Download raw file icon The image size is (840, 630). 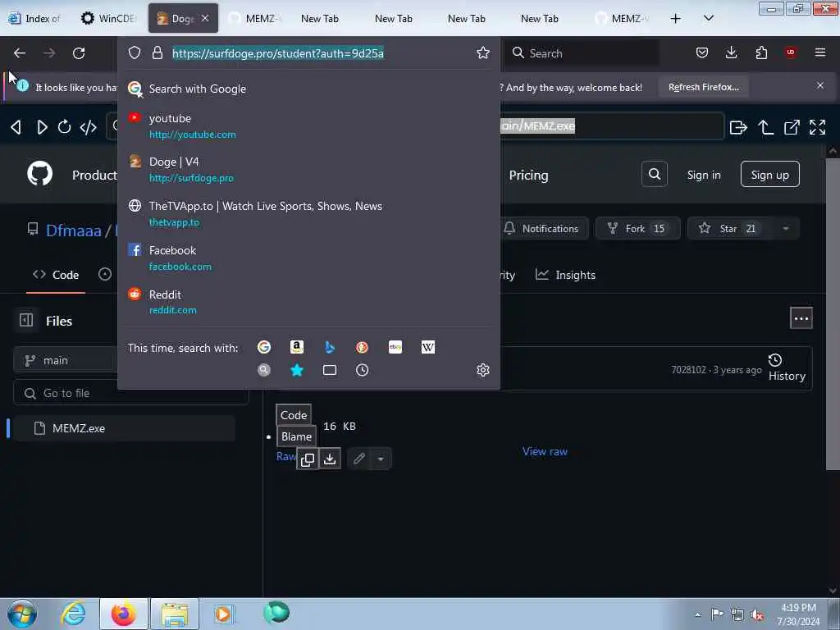click(330, 459)
